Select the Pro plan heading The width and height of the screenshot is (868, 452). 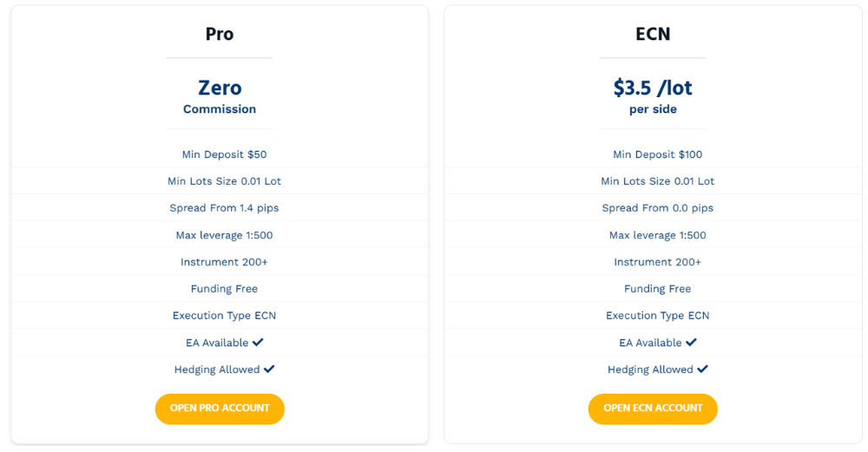pos(220,35)
